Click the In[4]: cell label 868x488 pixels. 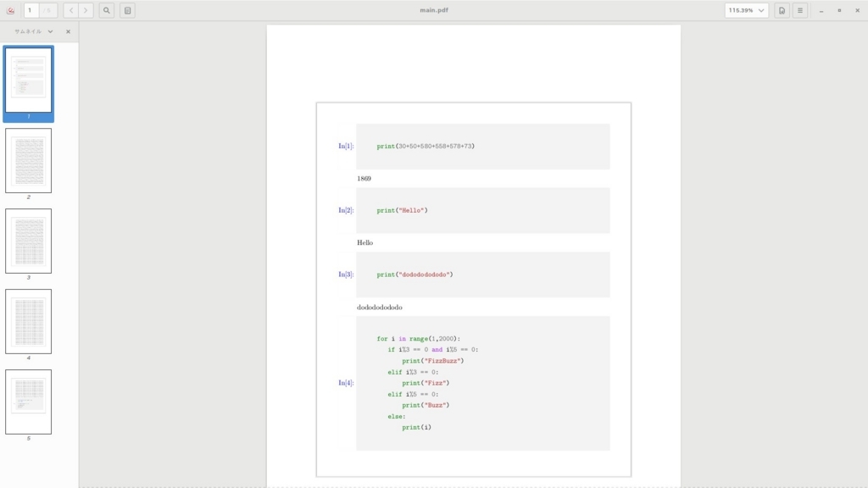(x=346, y=383)
